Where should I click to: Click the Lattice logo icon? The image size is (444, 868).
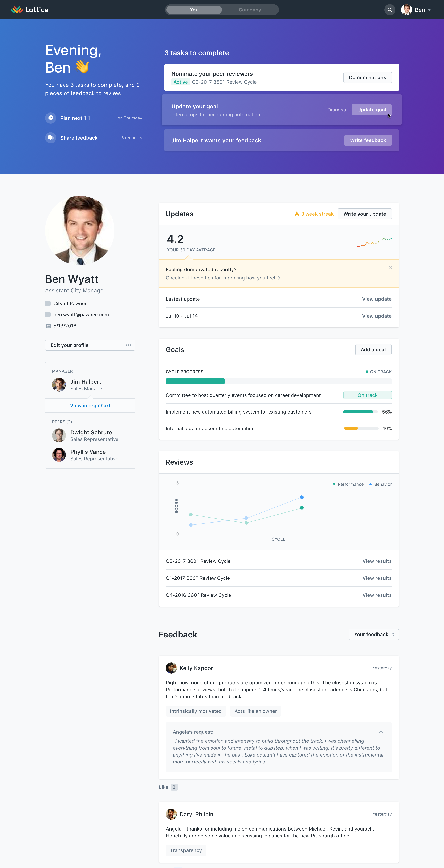coord(17,10)
